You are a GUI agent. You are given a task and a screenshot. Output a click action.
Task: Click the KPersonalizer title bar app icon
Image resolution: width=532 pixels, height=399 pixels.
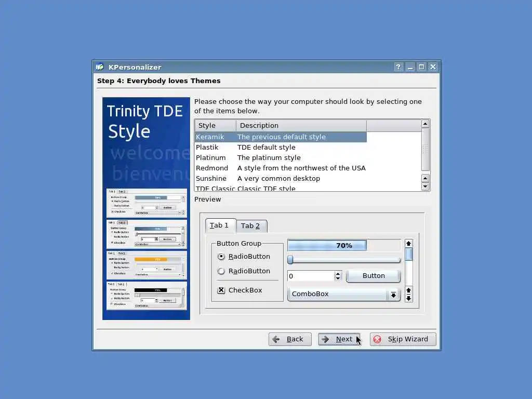tap(100, 67)
